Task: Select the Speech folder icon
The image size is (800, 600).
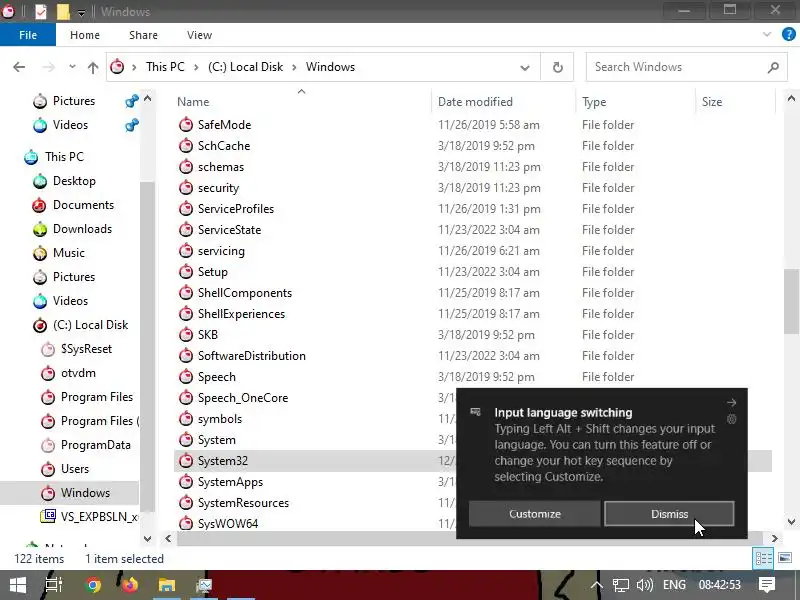Action: pyautogui.click(x=186, y=377)
